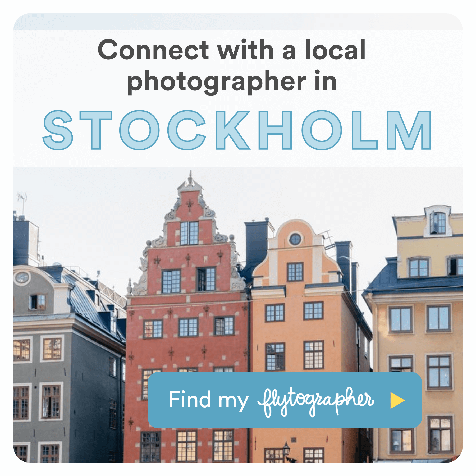The image size is (476, 476).
Task: Click the yellow play arrow icon
Action: click(397, 400)
